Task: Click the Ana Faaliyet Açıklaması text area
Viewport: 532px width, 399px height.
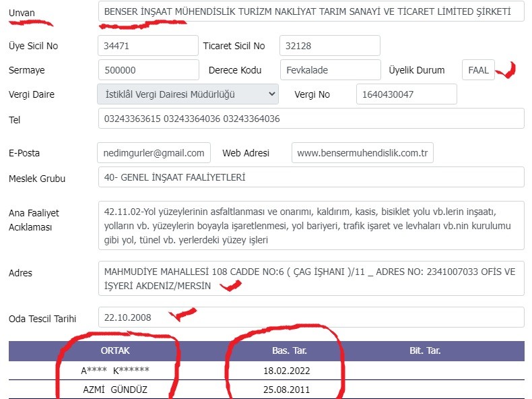Action: click(311, 226)
